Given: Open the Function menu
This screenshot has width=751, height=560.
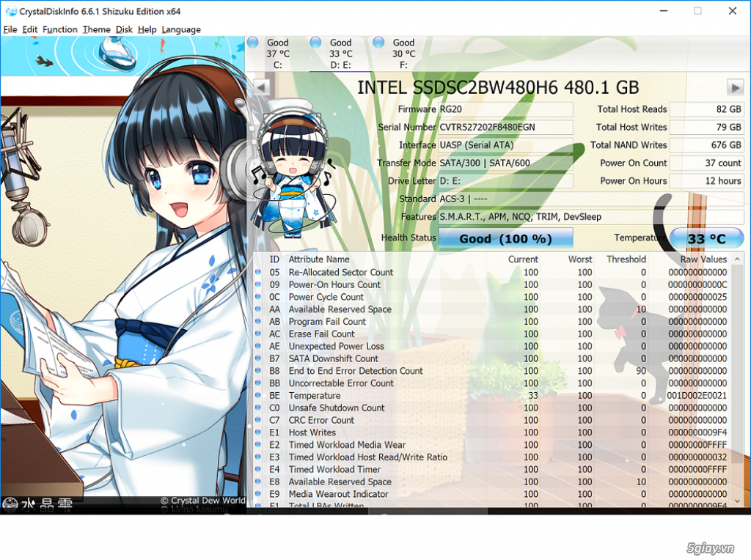Looking at the screenshot, I should click(59, 29).
